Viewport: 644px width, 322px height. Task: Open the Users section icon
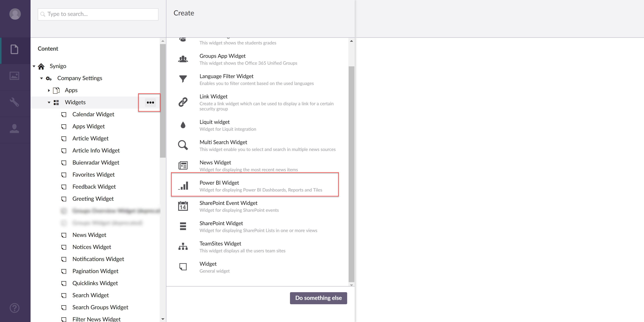click(14, 128)
